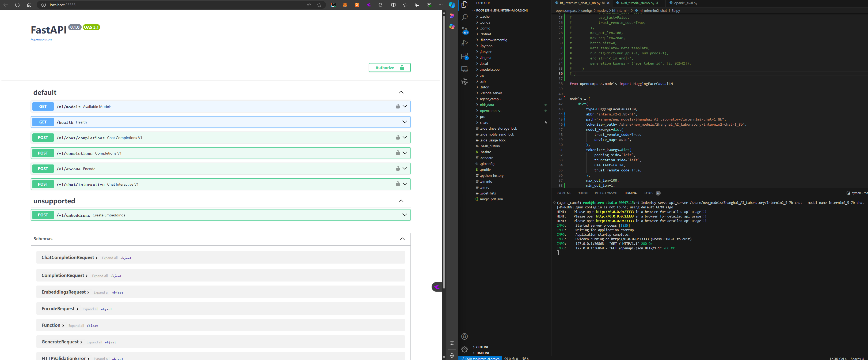Viewport: 868px width, 360px height.
Task: Reload the localhost page
Action: coord(17,5)
